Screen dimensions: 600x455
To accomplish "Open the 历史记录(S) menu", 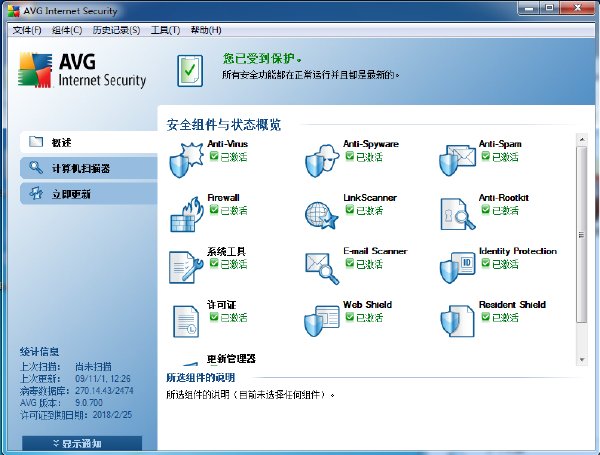I will [x=116, y=30].
